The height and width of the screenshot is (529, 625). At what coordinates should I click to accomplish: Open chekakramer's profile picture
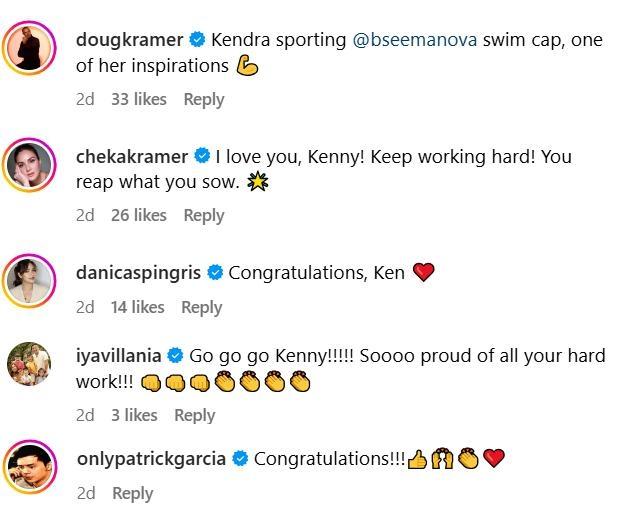pos(31,163)
